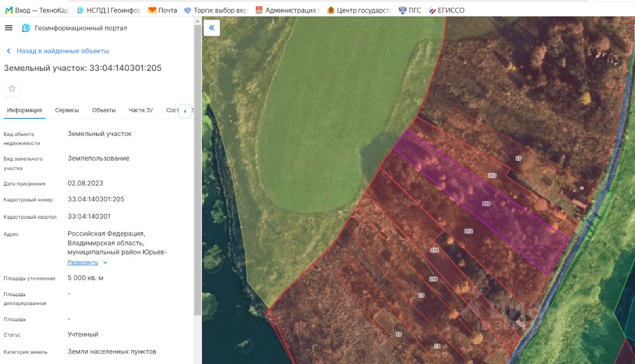Click the Развернуть address link
Image resolution: width=635 pixels, height=364 pixels.
[x=83, y=262]
